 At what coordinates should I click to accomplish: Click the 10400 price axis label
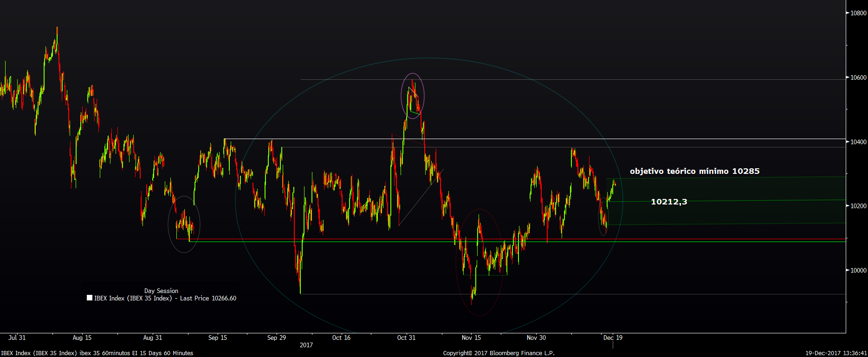[x=858, y=142]
